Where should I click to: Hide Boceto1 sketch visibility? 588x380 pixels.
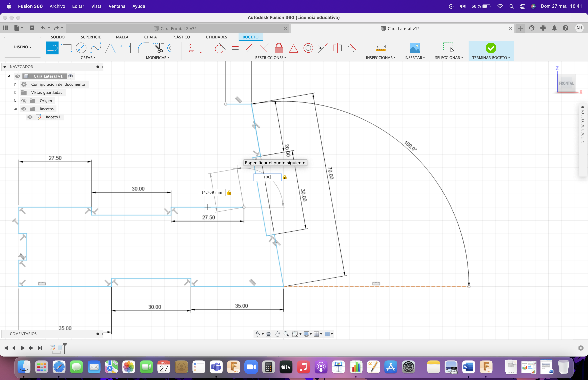click(x=30, y=117)
